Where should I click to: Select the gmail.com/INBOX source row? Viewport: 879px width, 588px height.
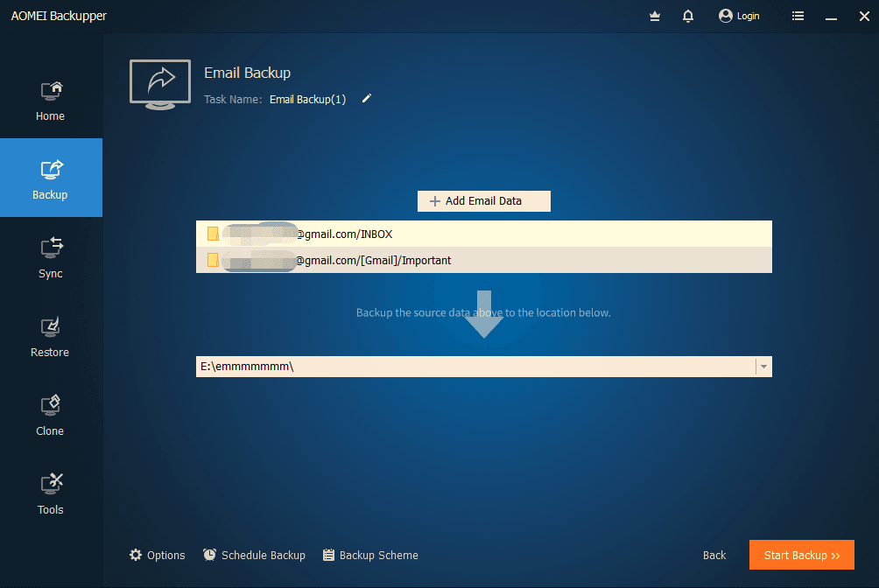(484, 234)
